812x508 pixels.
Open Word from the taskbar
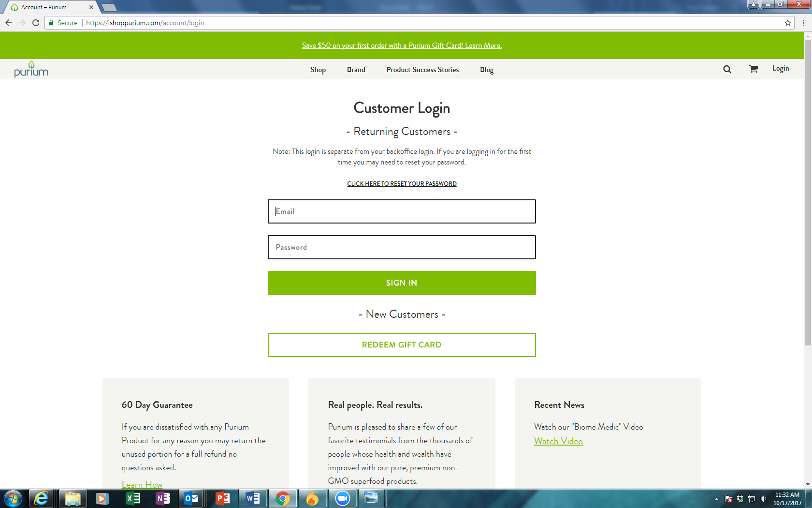(252, 498)
